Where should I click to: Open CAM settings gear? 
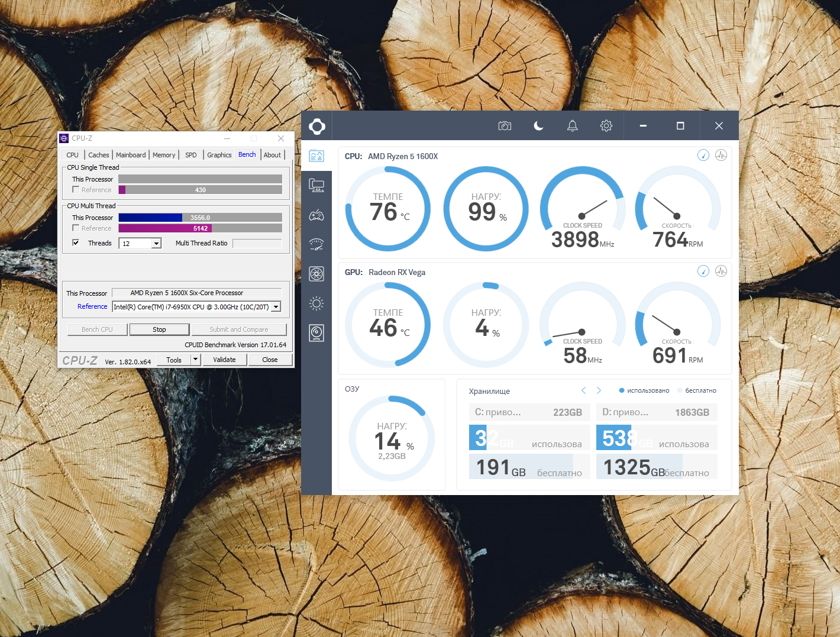tap(606, 126)
